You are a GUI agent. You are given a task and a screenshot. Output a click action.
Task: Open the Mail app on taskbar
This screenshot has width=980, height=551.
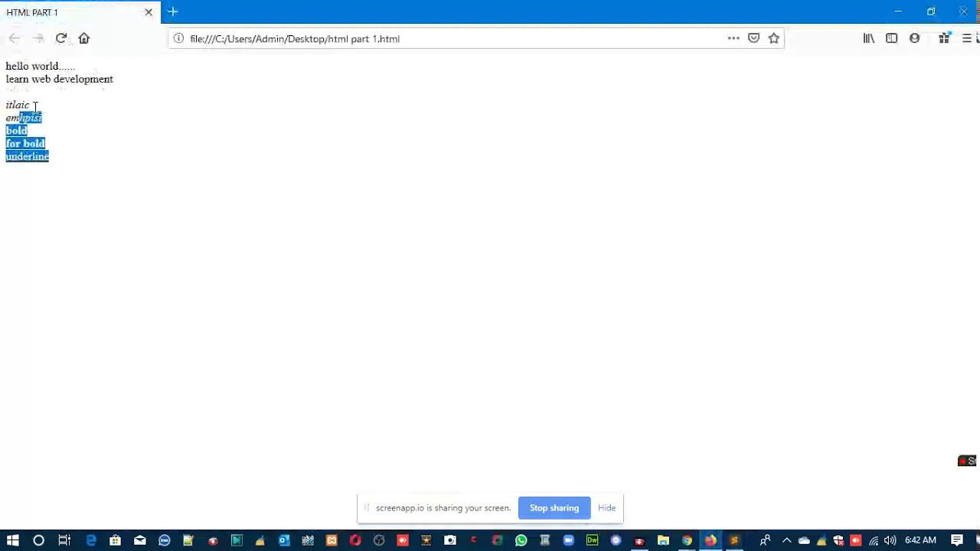[x=139, y=540]
